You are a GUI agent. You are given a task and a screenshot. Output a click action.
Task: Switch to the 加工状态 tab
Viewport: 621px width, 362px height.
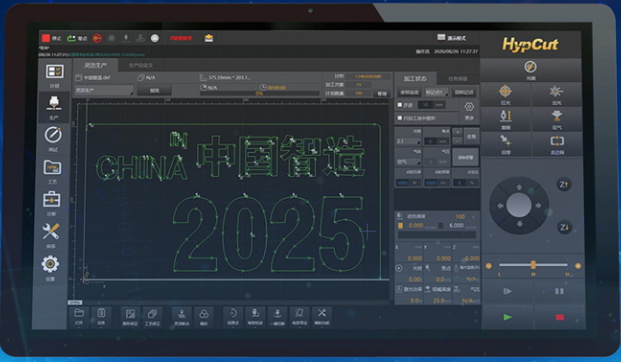415,78
